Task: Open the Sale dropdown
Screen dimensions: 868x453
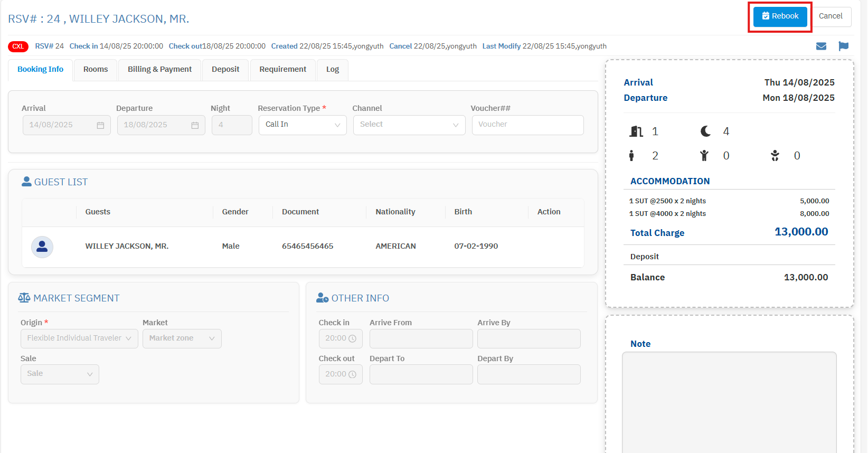Action: (x=60, y=374)
